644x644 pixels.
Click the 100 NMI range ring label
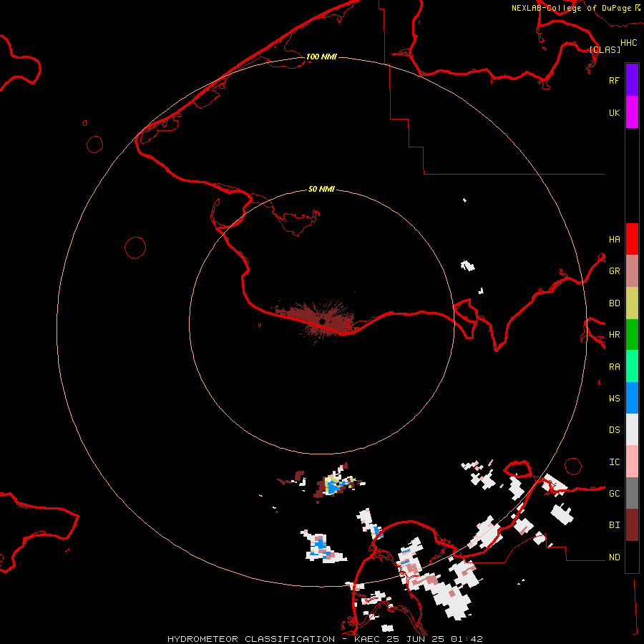[x=321, y=57]
